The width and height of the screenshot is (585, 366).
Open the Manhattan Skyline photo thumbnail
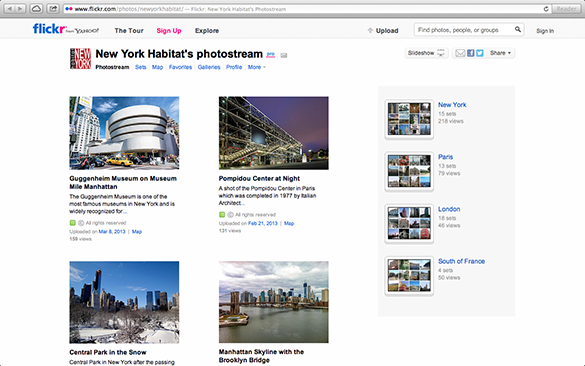click(273, 302)
